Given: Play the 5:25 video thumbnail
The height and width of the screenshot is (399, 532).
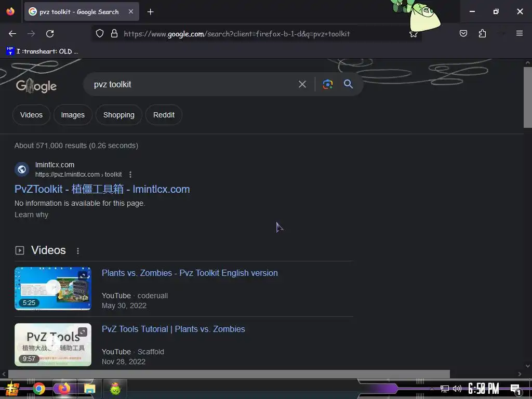Looking at the screenshot, I should pyautogui.click(x=53, y=288).
